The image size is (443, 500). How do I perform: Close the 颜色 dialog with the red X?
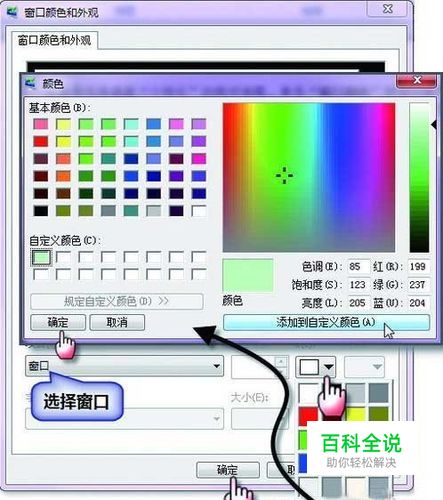(x=416, y=81)
